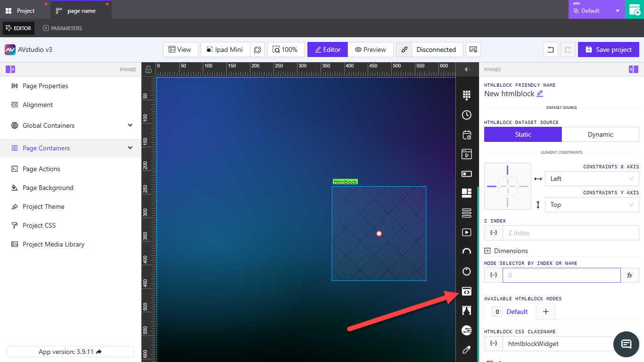The width and height of the screenshot is (644, 362).
Task: Select the calendar widget tool
Action: coord(466,134)
